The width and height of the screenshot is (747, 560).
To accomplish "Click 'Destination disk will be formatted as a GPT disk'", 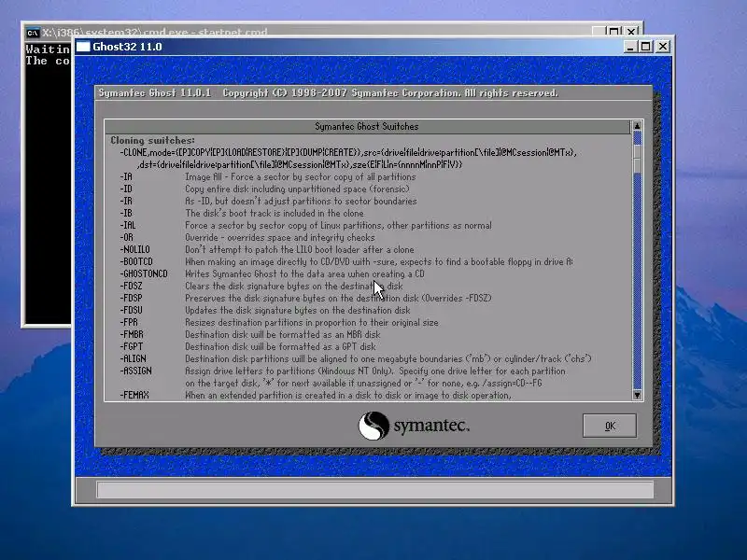I will coord(280,346).
